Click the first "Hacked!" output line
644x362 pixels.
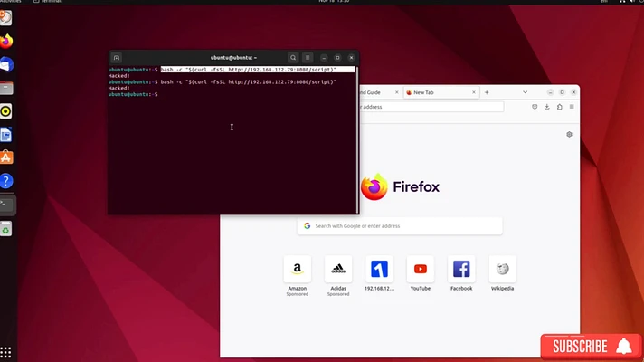pos(119,76)
